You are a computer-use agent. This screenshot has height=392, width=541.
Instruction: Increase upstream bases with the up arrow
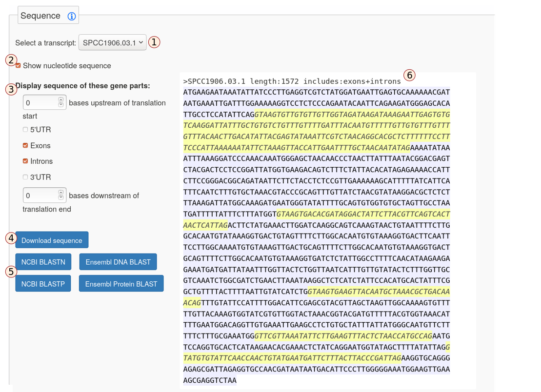click(61, 100)
